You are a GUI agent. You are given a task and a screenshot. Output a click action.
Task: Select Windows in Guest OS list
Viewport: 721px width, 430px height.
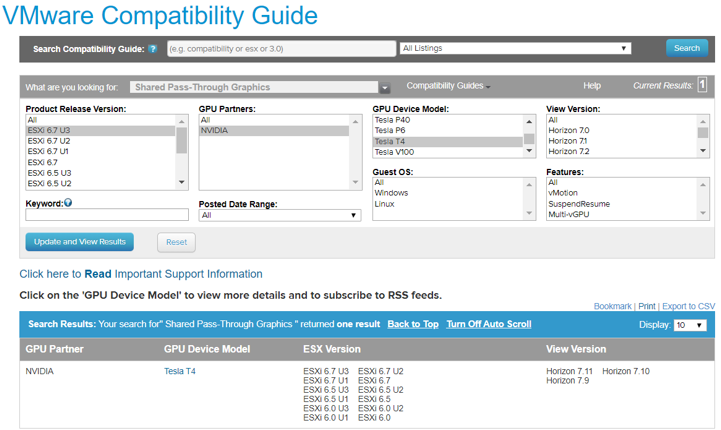[448, 193]
